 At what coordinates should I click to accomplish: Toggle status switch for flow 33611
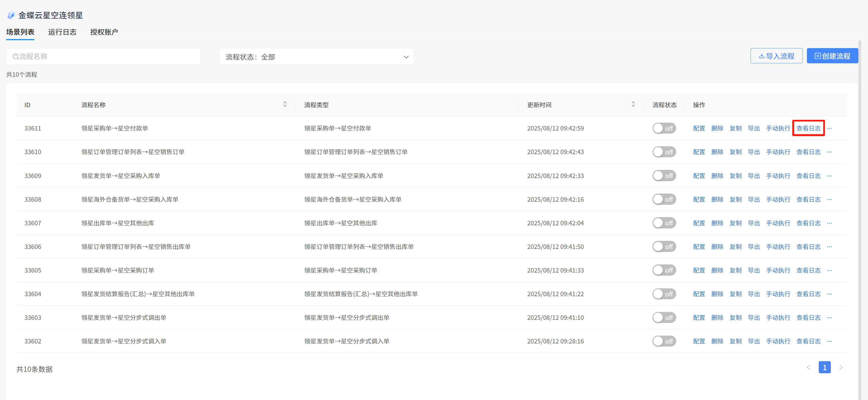pos(664,128)
